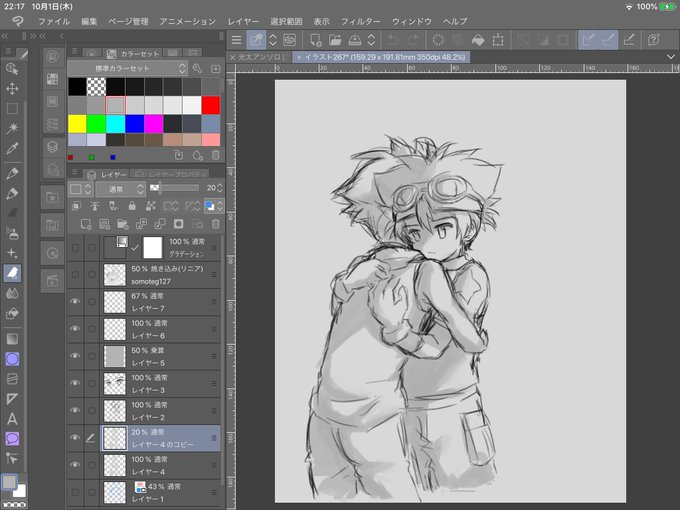Viewport: 680px width, 510px height.
Task: Expand the document tabs overflow chevron
Action: (x=670, y=57)
